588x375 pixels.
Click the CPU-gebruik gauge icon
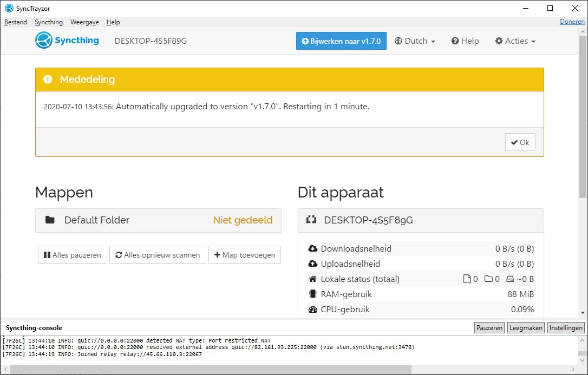313,310
